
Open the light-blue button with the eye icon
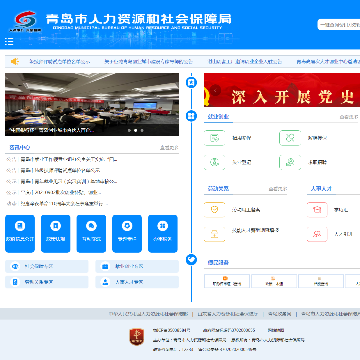[47, 266]
